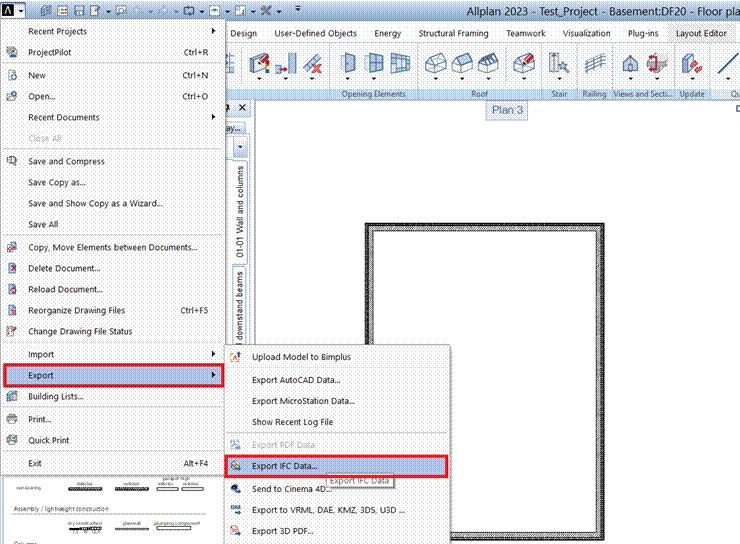Viewport: 740px width, 544px height.
Task: Select the Door opening tool in ribbon
Action: tap(348, 63)
